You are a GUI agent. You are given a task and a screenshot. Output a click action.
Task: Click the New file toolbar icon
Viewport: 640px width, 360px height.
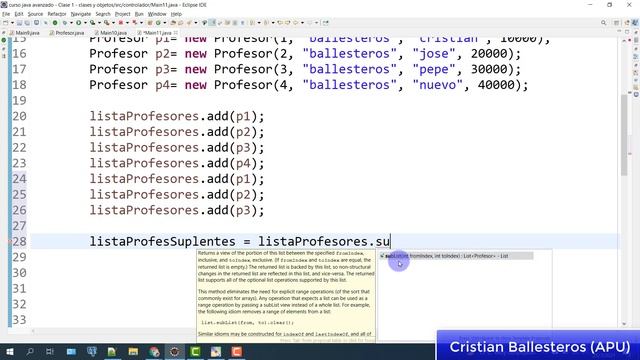[x=6, y=23]
